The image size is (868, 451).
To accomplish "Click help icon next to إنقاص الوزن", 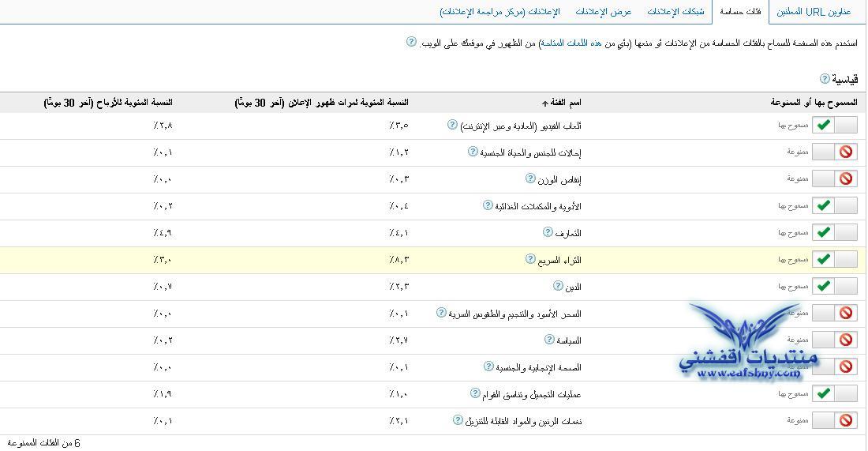I will coord(530,179).
